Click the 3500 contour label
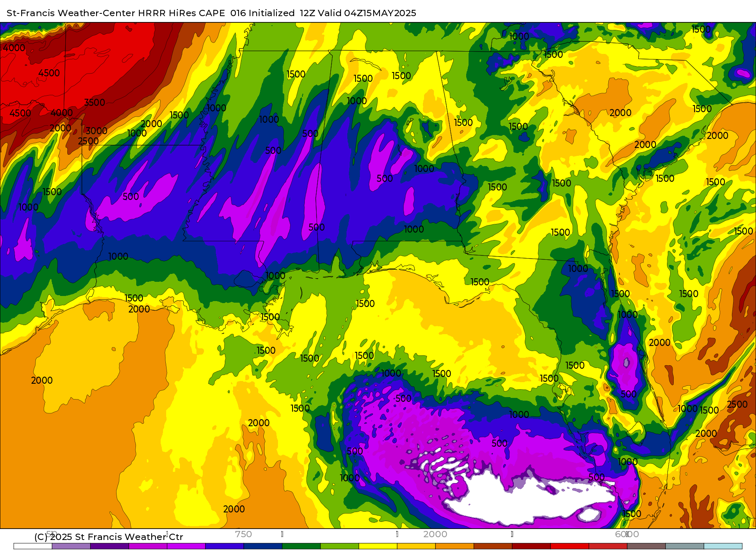The height and width of the screenshot is (551, 756). coord(94,102)
